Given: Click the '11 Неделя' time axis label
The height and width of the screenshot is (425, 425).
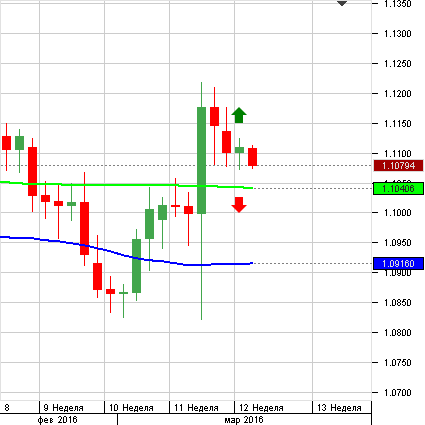Looking at the screenshot, I should pos(196,408).
